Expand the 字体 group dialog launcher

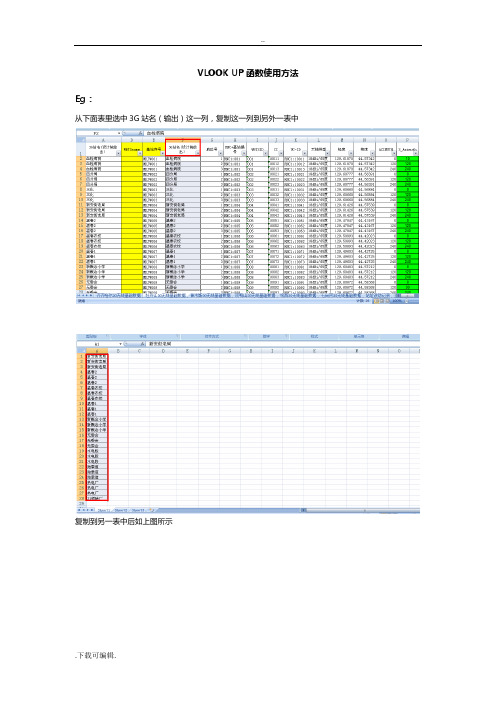point(177,336)
